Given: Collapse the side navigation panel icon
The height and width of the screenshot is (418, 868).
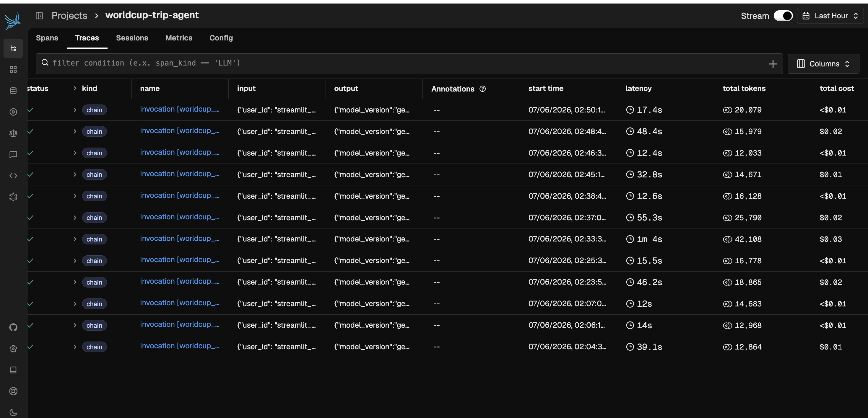Looking at the screenshot, I should coord(39,16).
